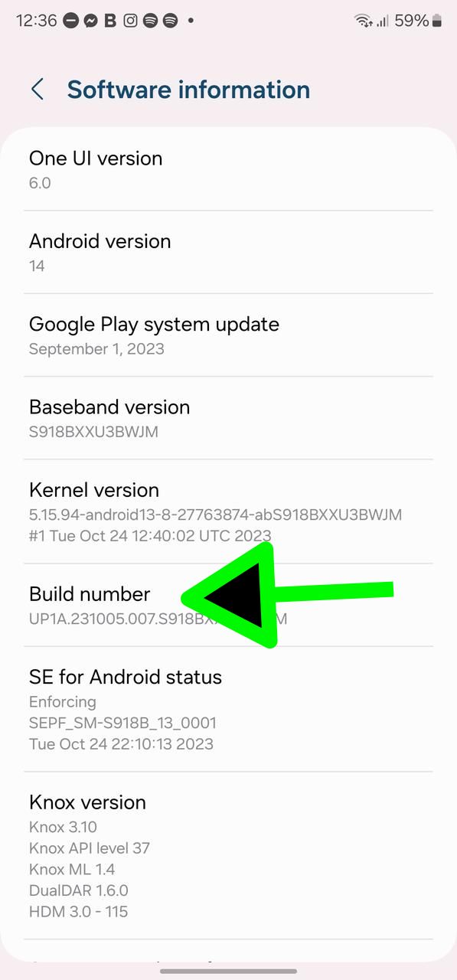Open the One UI version entry
This screenshot has width=457, height=980.
pyautogui.click(x=228, y=170)
